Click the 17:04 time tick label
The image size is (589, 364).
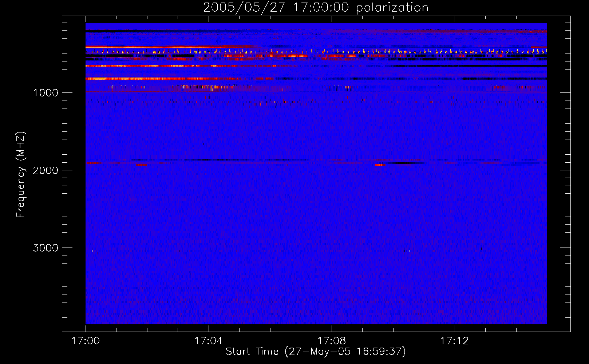(x=209, y=341)
